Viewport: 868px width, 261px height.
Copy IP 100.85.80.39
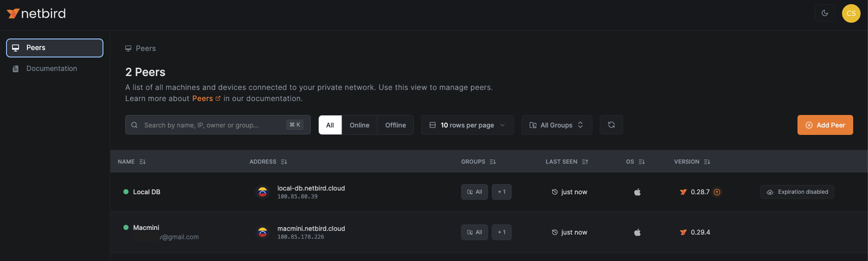click(297, 197)
